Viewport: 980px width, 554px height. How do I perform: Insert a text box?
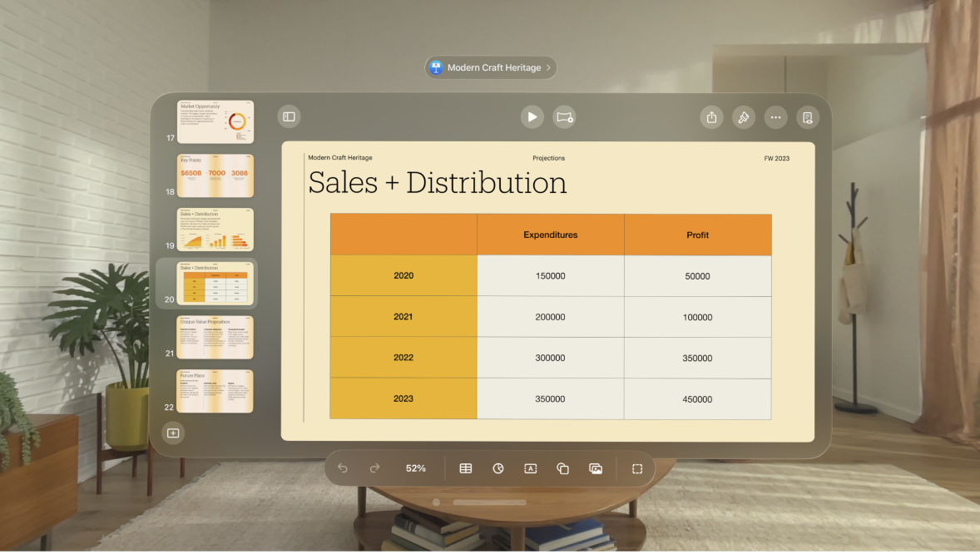531,468
